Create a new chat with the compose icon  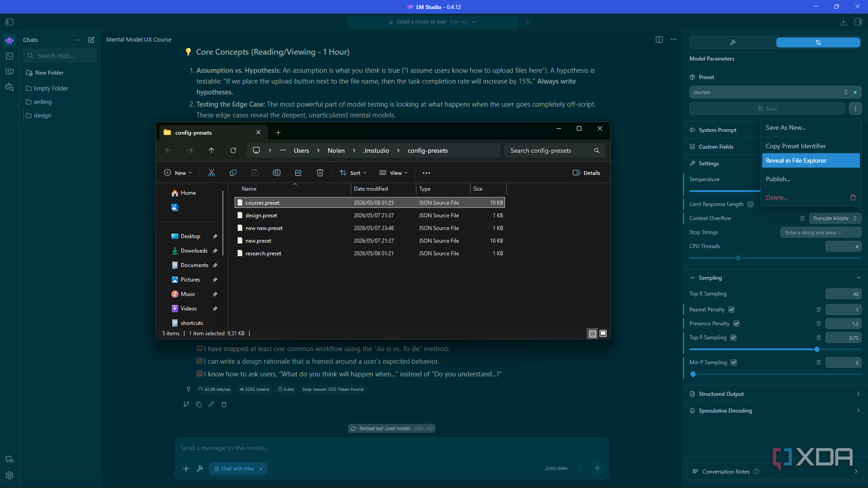click(x=91, y=40)
